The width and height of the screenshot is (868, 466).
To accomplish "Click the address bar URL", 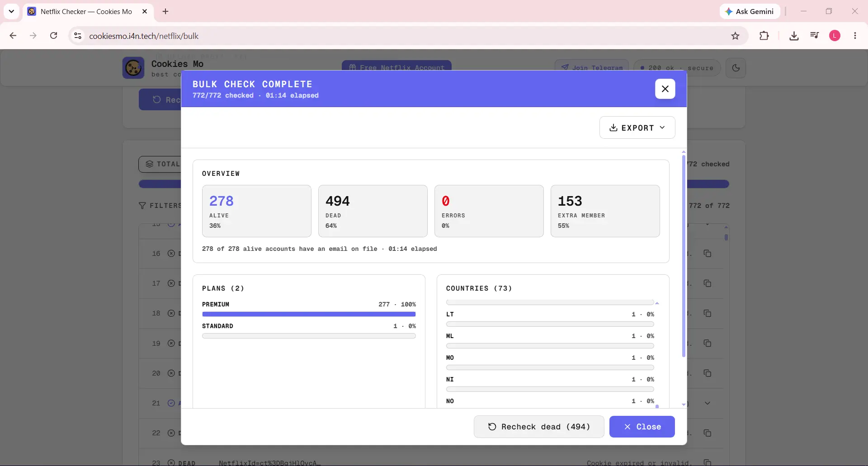I will [144, 36].
